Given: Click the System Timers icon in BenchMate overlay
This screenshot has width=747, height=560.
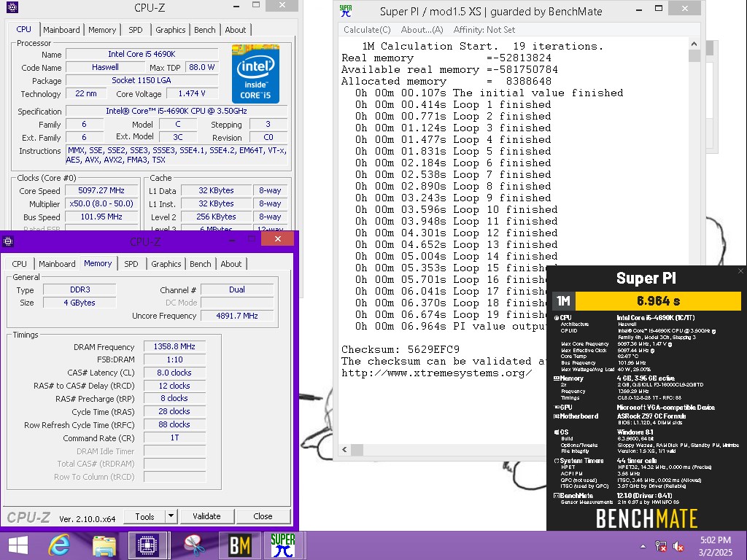Looking at the screenshot, I should 556,461.
